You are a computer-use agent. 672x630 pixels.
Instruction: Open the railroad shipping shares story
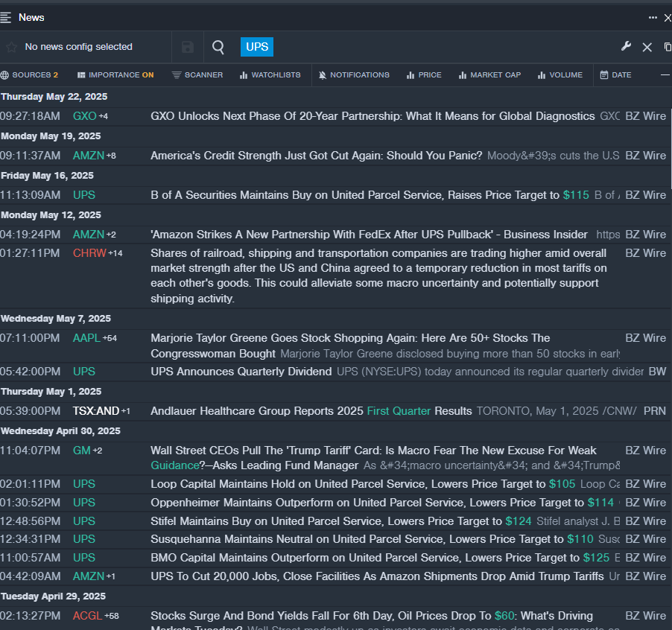[379, 276]
